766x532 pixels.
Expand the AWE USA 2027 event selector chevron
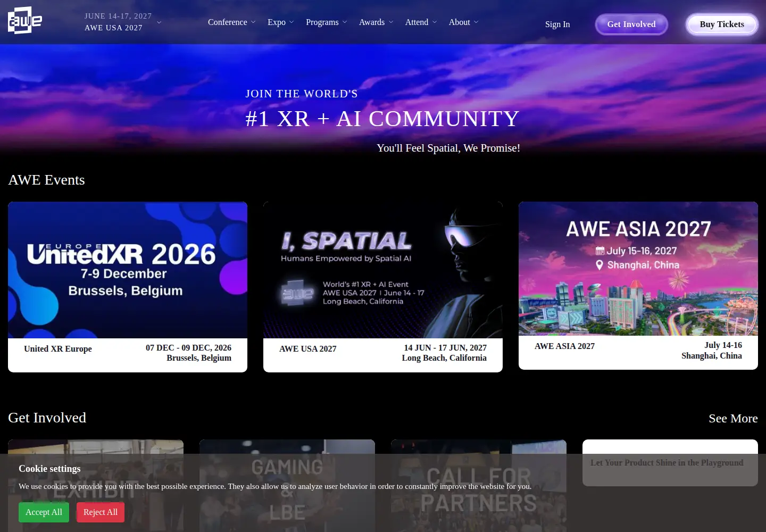(x=159, y=22)
